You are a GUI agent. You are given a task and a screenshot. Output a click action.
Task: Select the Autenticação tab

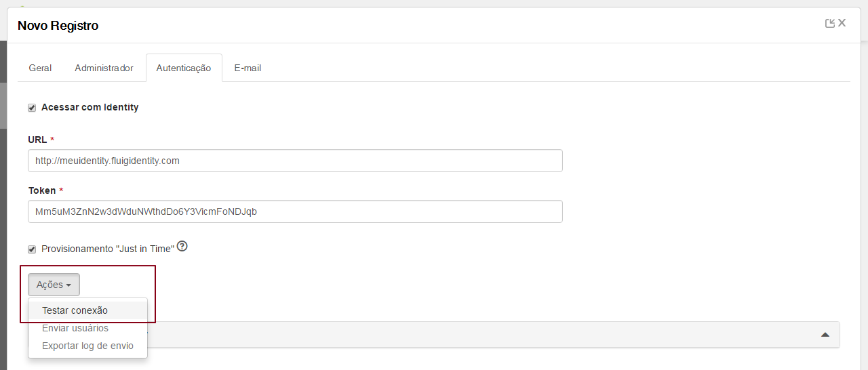click(184, 68)
